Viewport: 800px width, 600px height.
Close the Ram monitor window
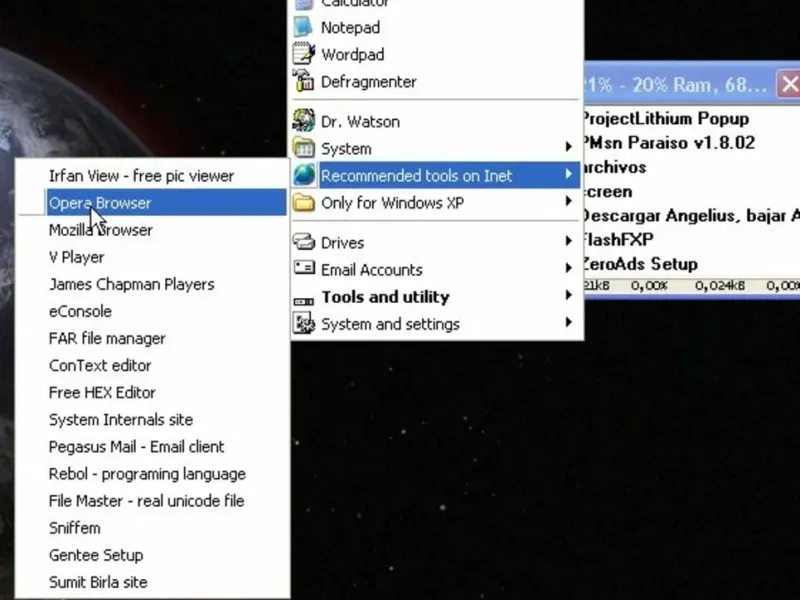789,84
